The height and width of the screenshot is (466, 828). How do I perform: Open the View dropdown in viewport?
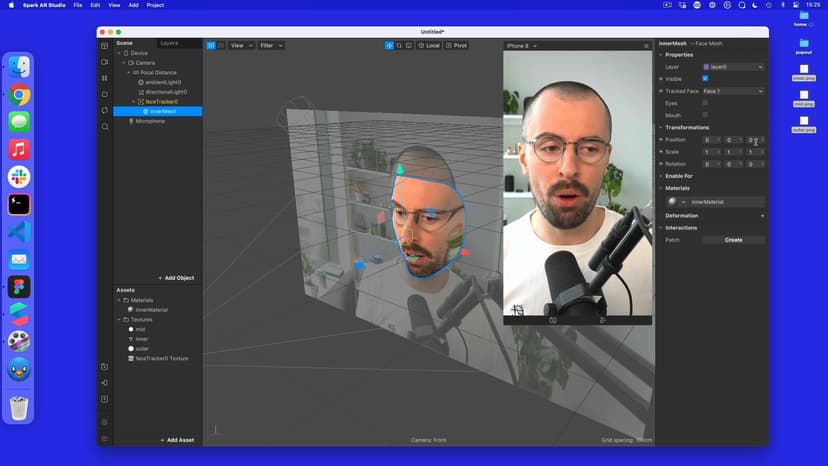pos(242,45)
